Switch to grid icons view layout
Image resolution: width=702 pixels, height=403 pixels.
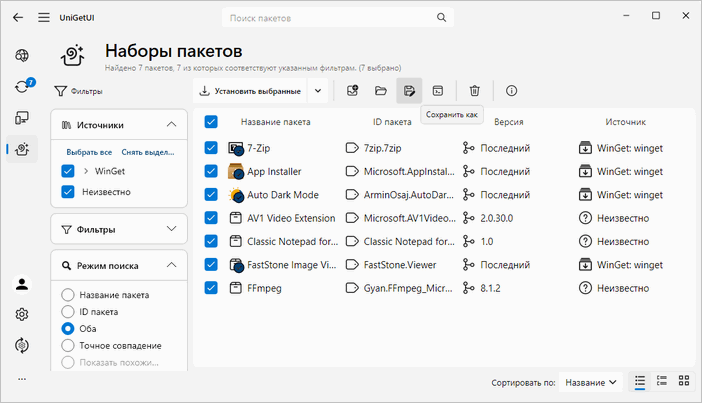click(x=684, y=381)
